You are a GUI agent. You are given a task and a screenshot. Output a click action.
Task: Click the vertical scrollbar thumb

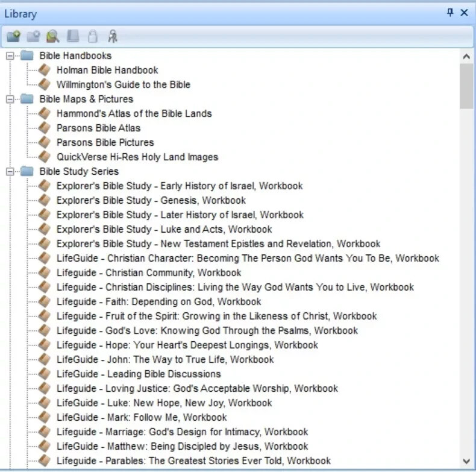[x=466, y=86]
